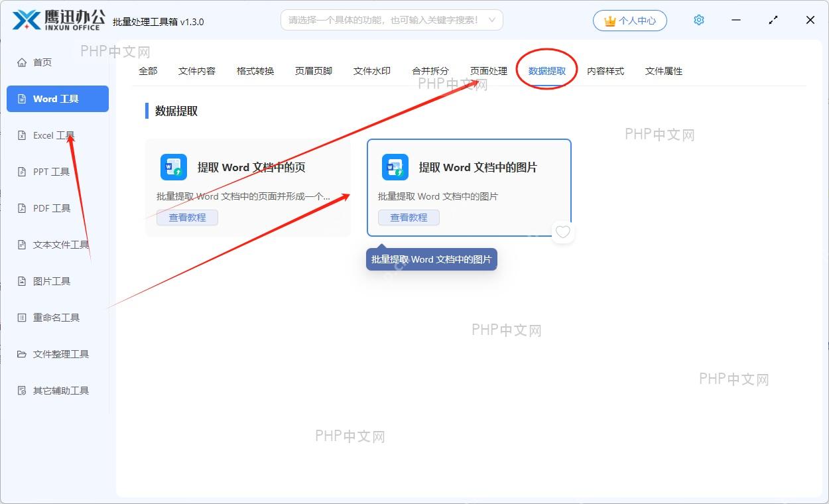Click the rename icon beside 重命名工具
The width and height of the screenshot is (829, 504).
(22, 318)
